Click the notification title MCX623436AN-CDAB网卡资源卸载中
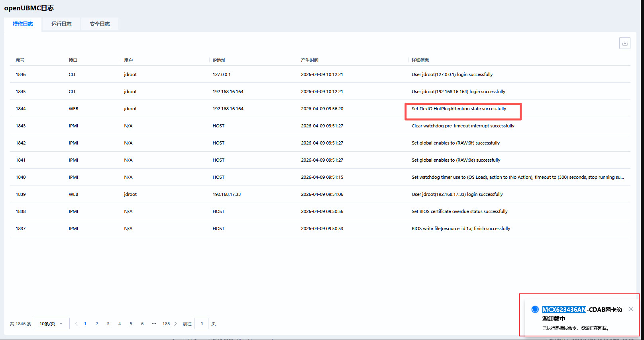Image resolution: width=644 pixels, height=340 pixels. tap(582, 314)
